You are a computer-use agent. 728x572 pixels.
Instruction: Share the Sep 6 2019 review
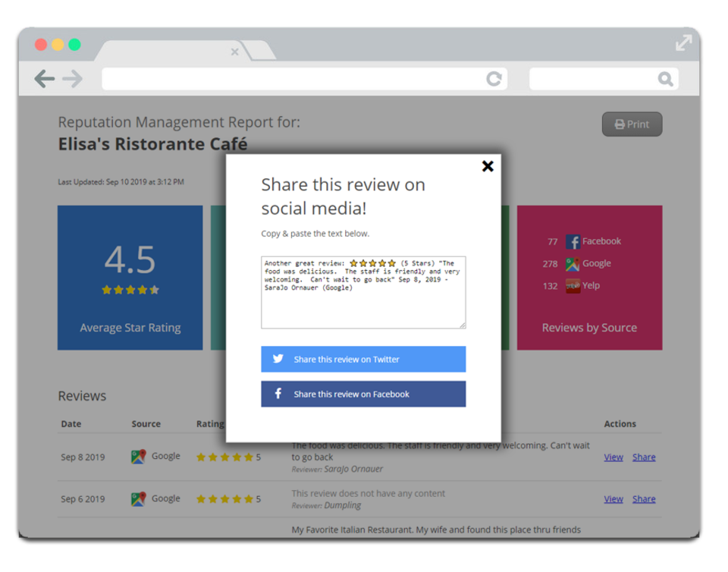click(x=644, y=499)
